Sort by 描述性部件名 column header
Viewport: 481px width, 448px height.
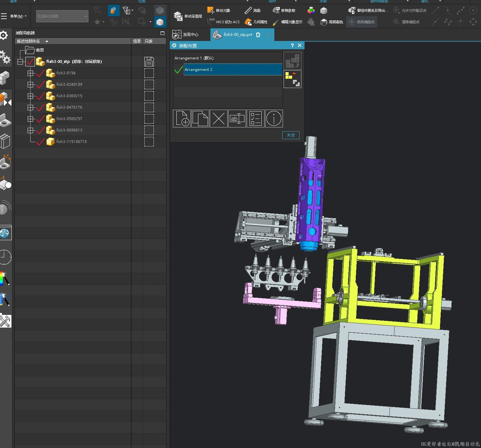(x=73, y=41)
